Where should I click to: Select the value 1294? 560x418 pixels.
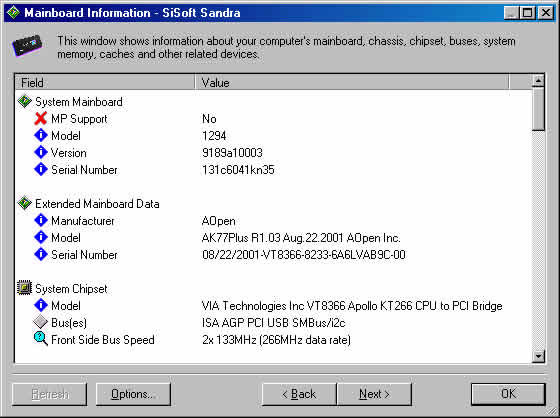point(214,136)
